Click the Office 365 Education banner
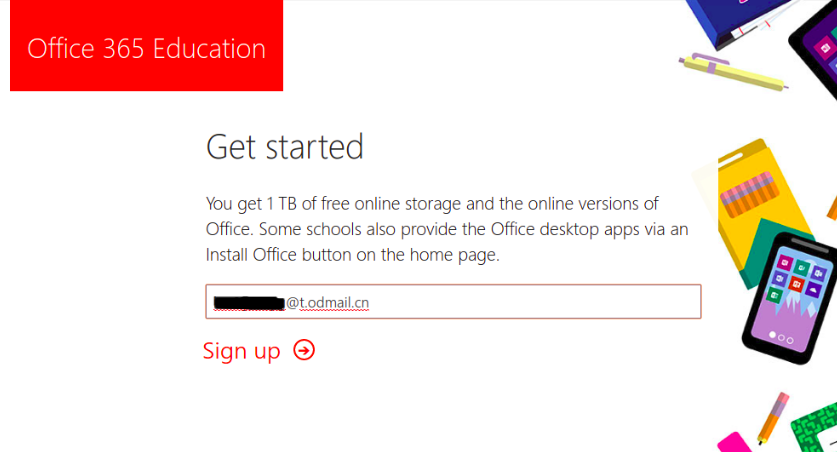The image size is (837, 452). (x=146, y=48)
